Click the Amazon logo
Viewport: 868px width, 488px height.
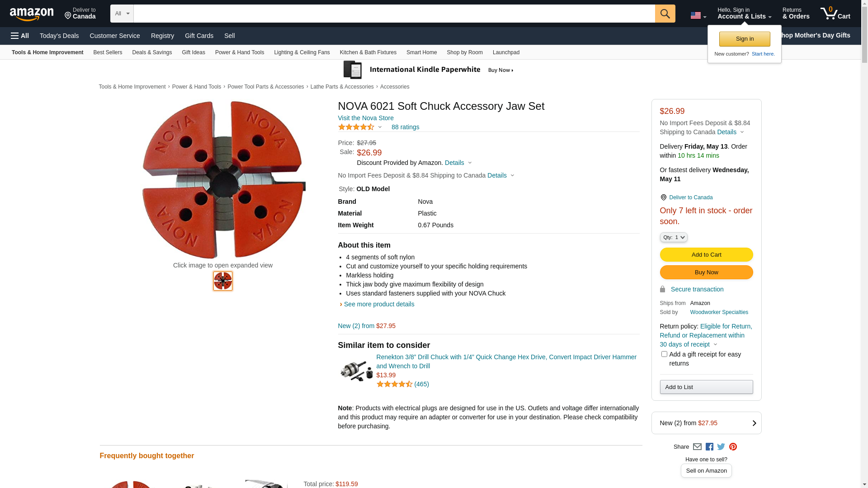coord(32,14)
